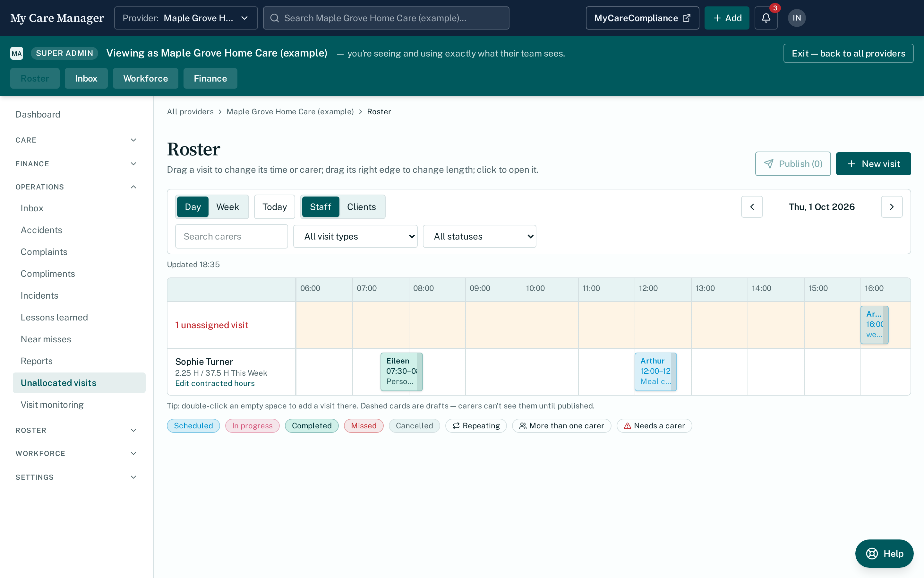Click the Add button in header

click(727, 18)
